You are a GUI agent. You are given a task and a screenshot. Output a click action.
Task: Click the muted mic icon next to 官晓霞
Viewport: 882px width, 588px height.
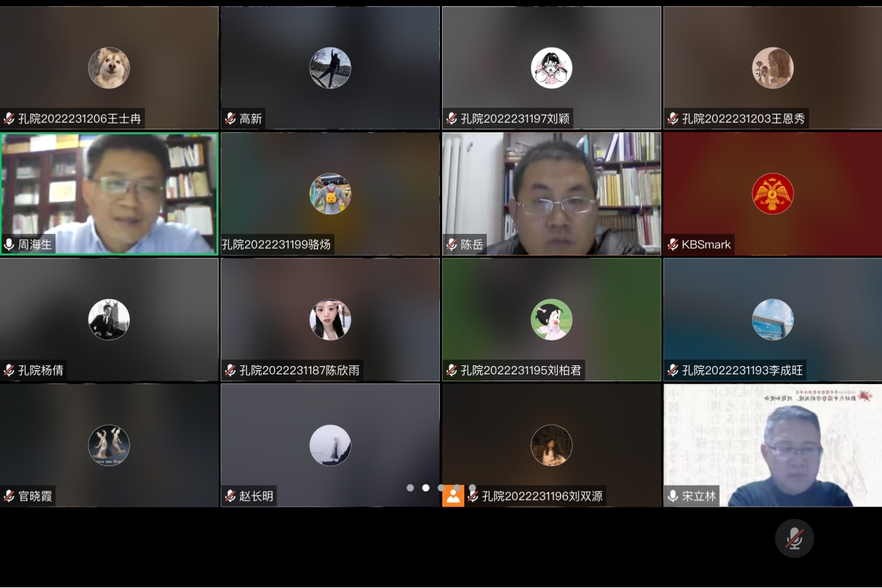tap(9, 496)
